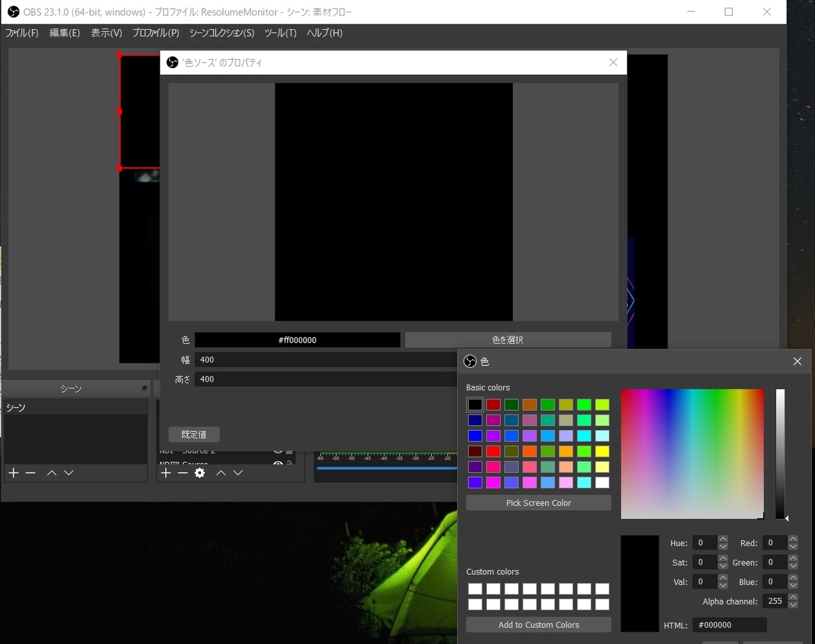Increase Blue with its up arrow
The image size is (815, 644).
pos(793,578)
